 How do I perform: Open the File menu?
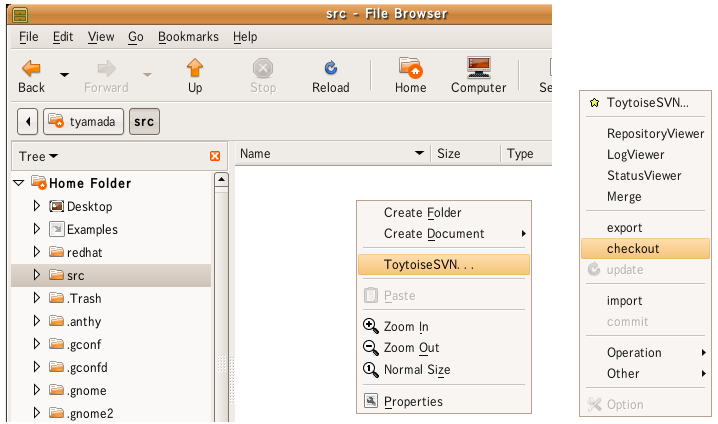tap(28, 37)
